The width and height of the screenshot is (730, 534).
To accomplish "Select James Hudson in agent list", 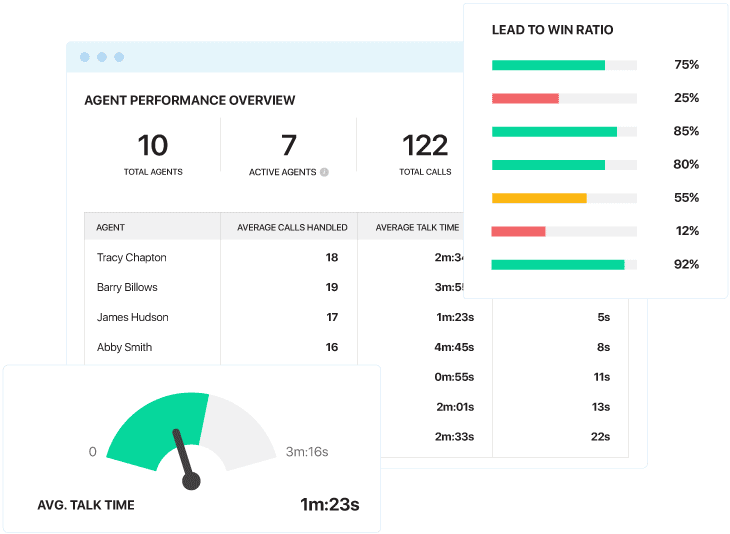I will point(132,317).
